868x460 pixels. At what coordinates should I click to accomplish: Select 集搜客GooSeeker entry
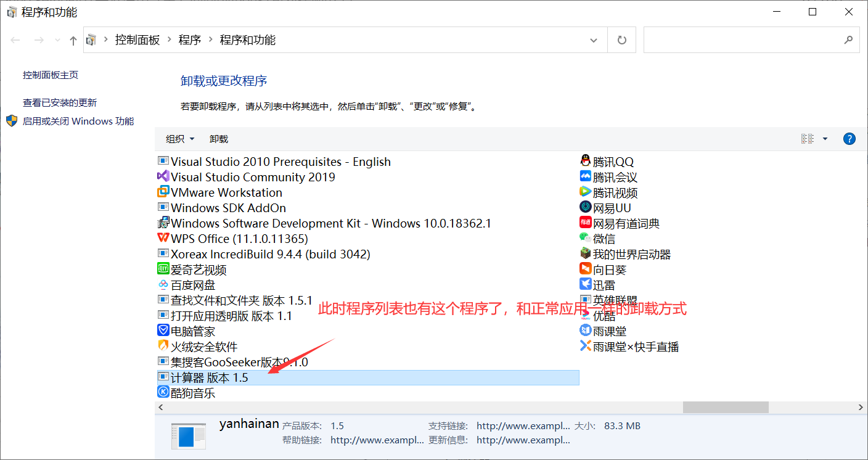tap(239, 362)
